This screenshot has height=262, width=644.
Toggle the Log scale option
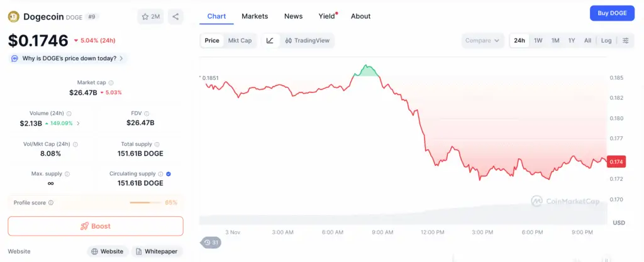(x=606, y=41)
